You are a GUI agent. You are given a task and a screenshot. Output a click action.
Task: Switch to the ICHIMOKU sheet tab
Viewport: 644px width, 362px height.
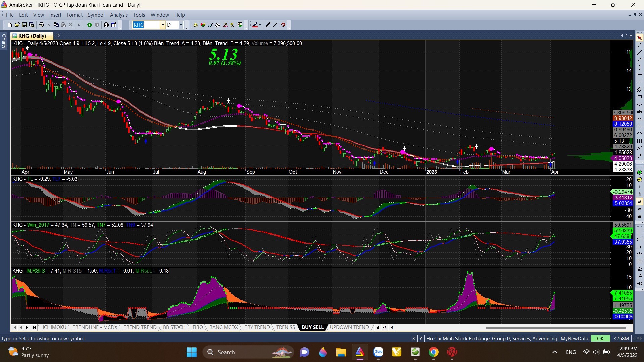[x=54, y=327]
